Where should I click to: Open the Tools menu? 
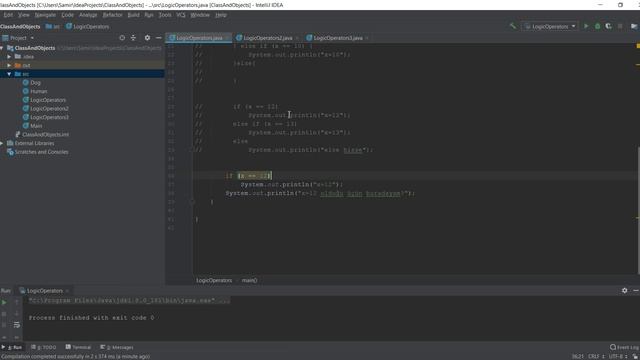coord(165,15)
